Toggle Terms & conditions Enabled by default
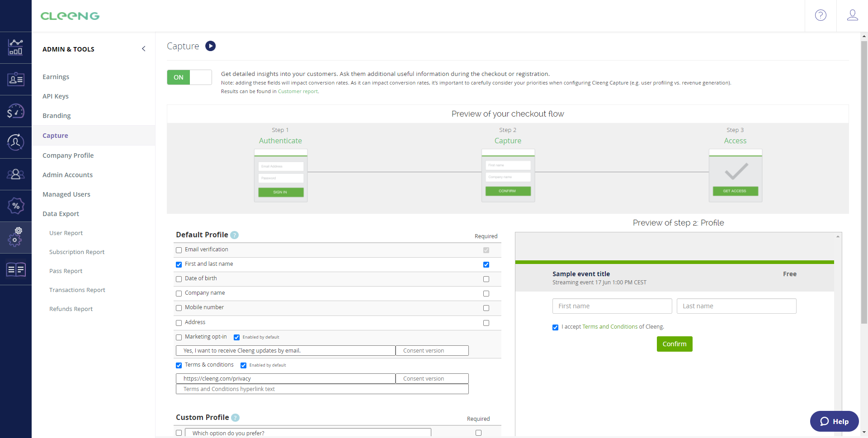 tap(243, 365)
